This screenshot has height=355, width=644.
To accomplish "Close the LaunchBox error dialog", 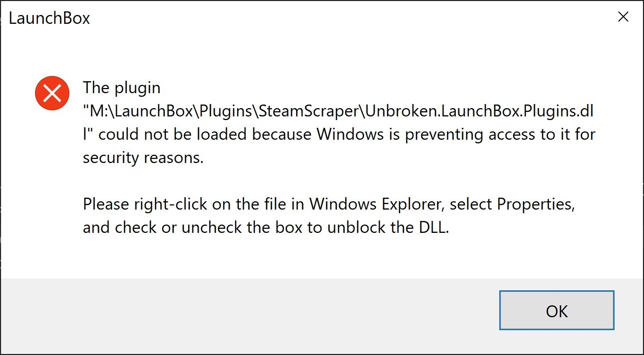I will pos(623,17).
